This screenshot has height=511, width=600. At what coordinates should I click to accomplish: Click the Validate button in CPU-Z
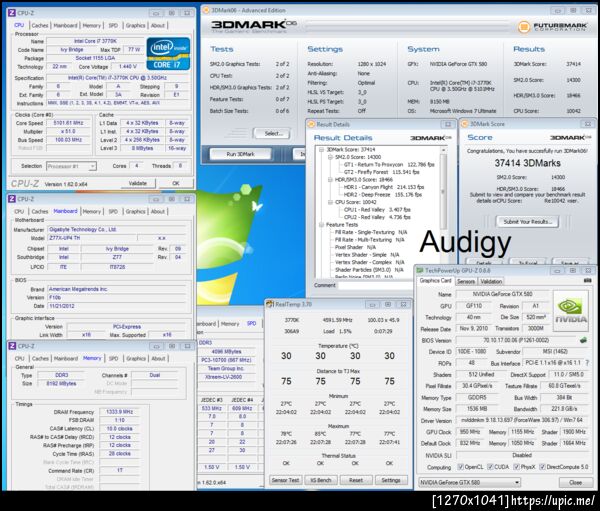138,183
